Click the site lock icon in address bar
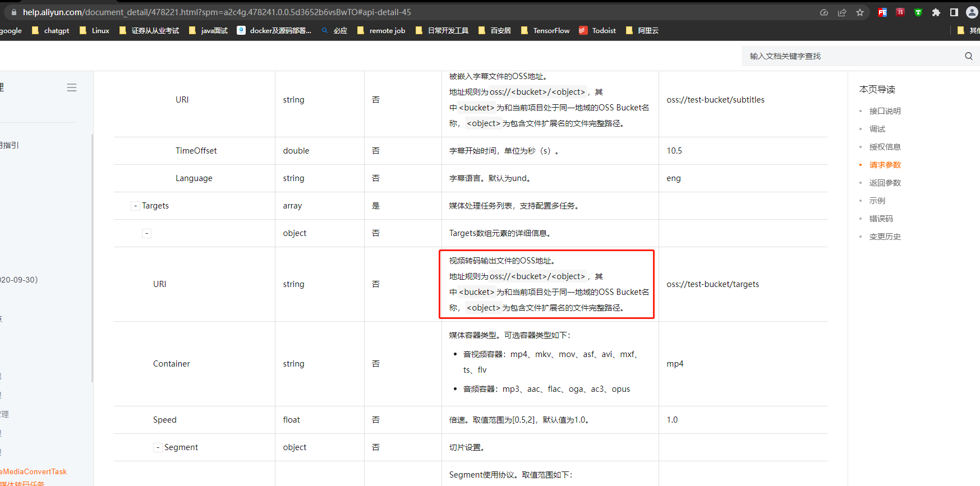Image resolution: width=980 pixels, height=486 pixels. coord(14,12)
